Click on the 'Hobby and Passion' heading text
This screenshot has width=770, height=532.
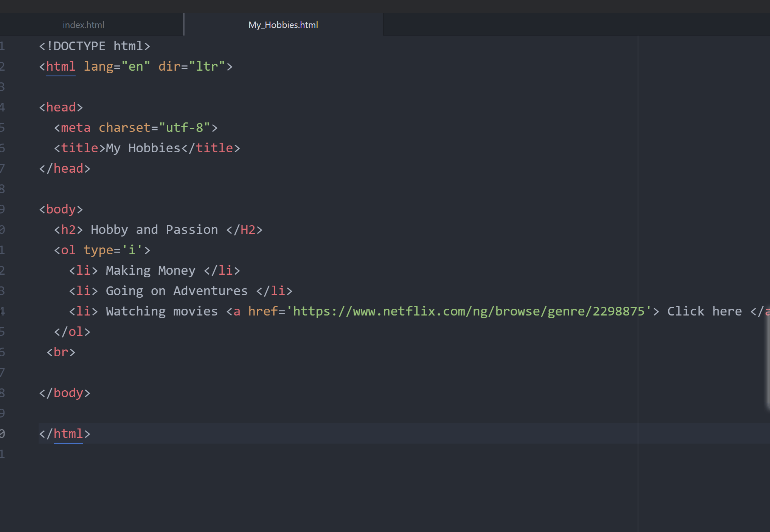154,230
